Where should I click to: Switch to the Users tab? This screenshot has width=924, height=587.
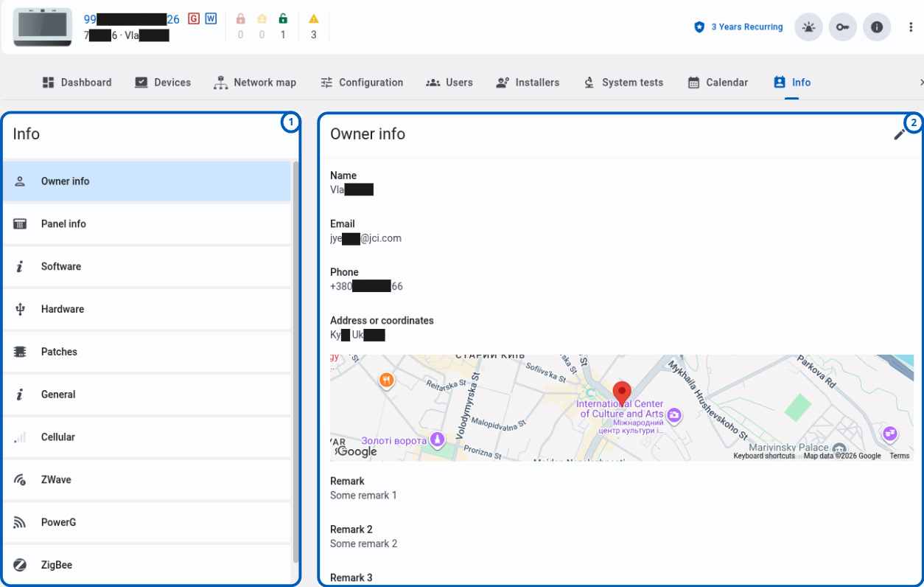pyautogui.click(x=449, y=83)
